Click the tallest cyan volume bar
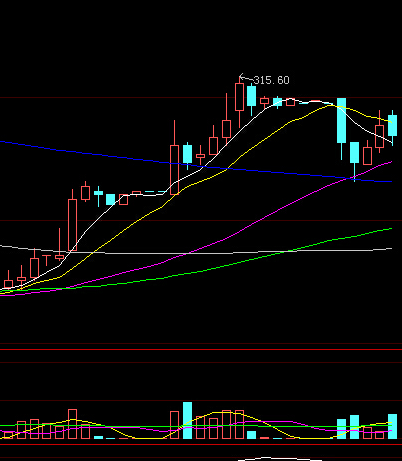This screenshot has width=402, height=461. (187, 420)
